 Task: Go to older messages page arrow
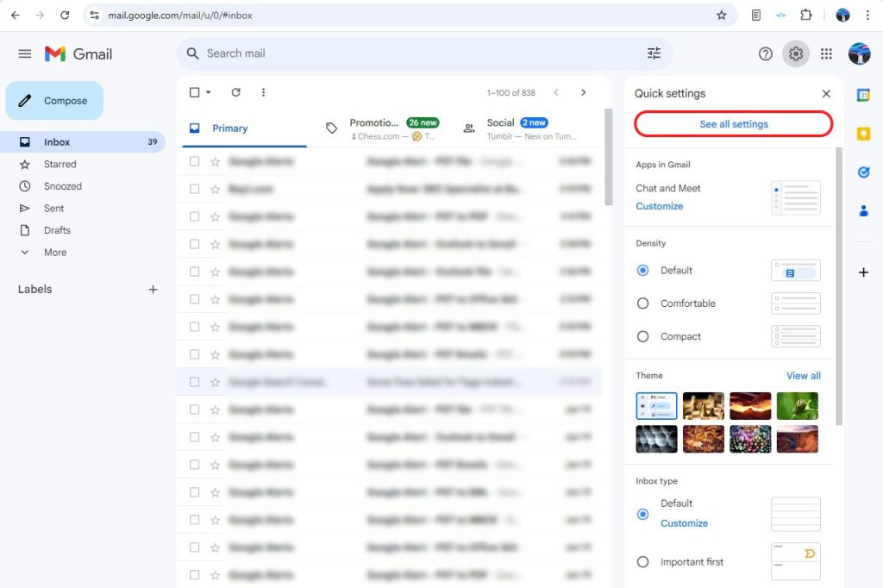(x=584, y=92)
